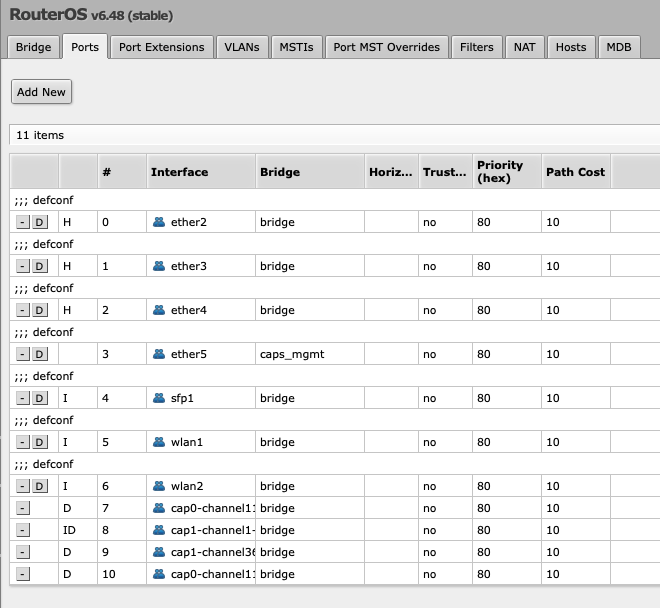Remove port number 10 with minus button
Image resolution: width=660 pixels, height=608 pixels.
pyautogui.click(x=23, y=574)
